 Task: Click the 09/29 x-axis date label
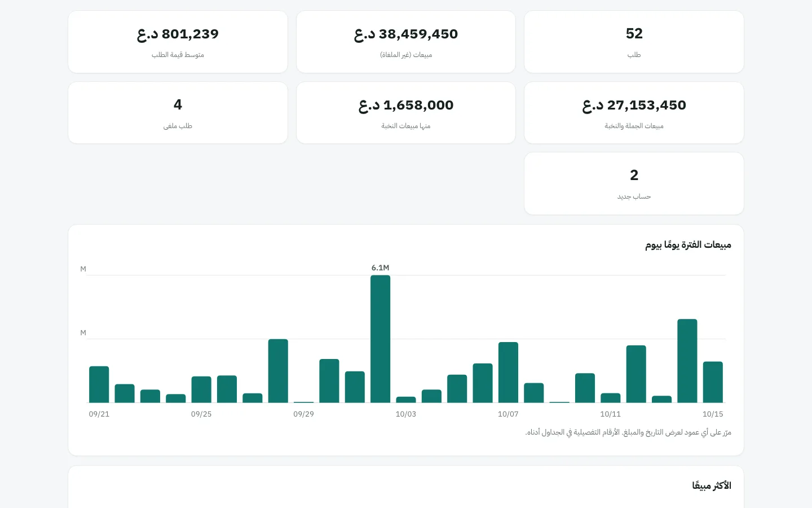[303, 414]
